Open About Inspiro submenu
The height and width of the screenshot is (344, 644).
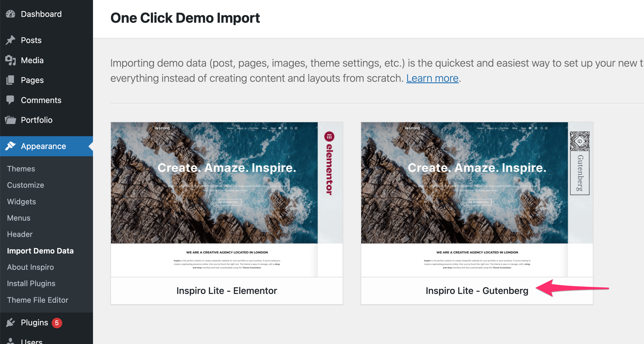pyautogui.click(x=31, y=267)
